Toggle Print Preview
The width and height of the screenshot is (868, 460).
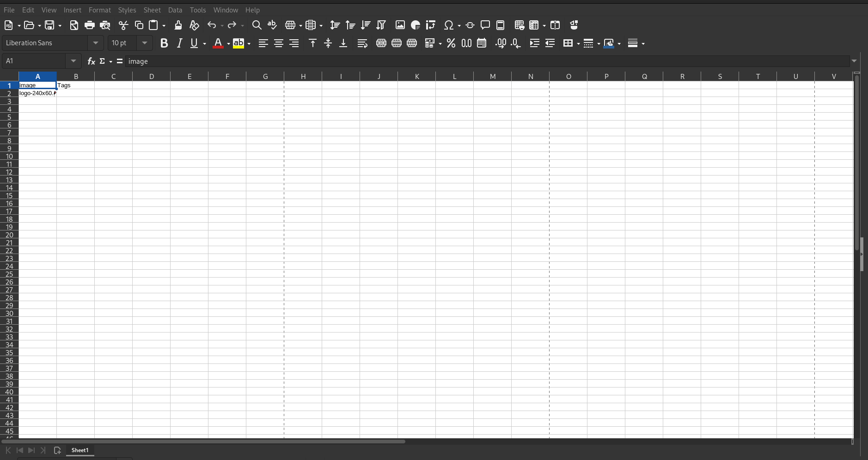(x=105, y=25)
